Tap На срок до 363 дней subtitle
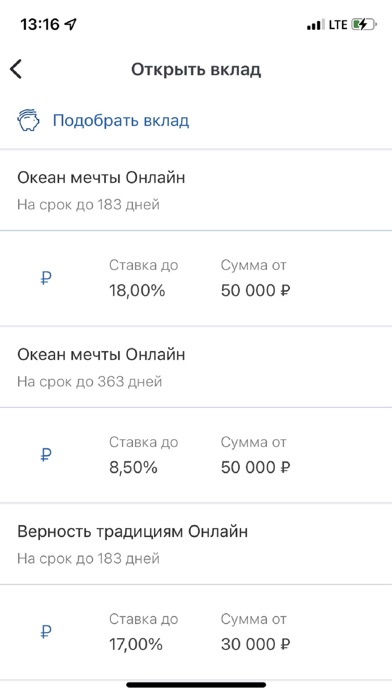392x696 pixels. point(90,382)
